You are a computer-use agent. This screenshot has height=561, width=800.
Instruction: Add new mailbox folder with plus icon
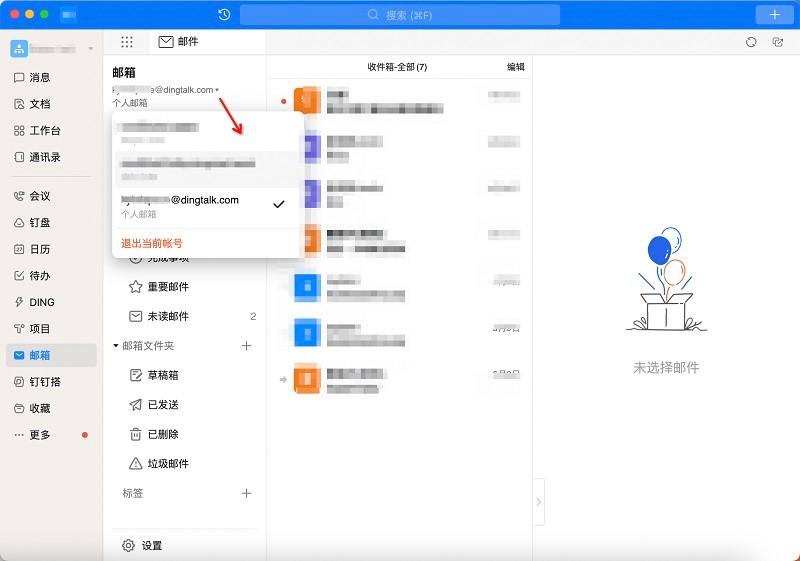click(247, 346)
